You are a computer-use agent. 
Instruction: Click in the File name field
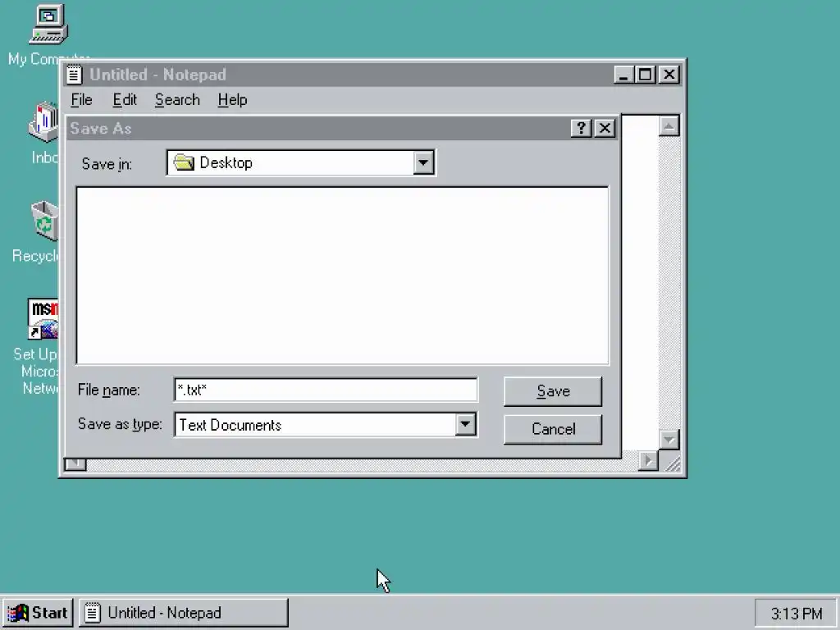[x=325, y=390]
